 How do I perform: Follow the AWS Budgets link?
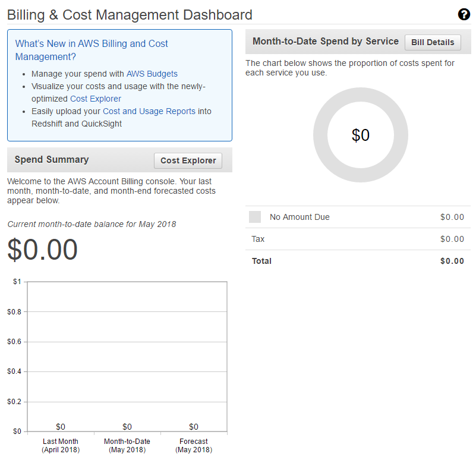point(152,74)
